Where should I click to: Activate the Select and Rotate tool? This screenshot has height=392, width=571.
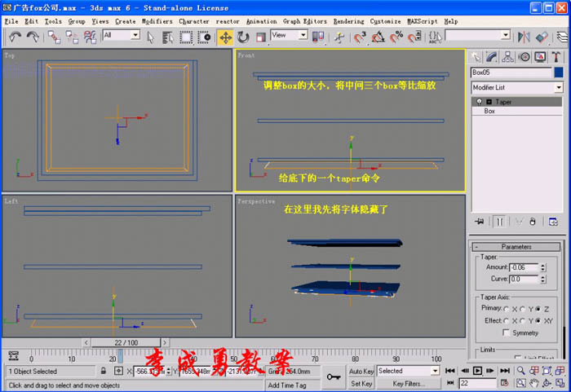243,37
